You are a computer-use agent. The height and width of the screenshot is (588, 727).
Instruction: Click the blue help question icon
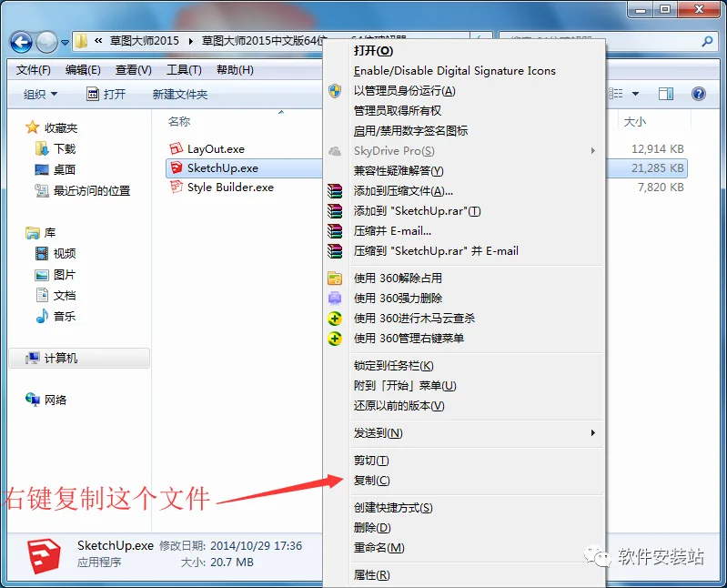pos(698,94)
